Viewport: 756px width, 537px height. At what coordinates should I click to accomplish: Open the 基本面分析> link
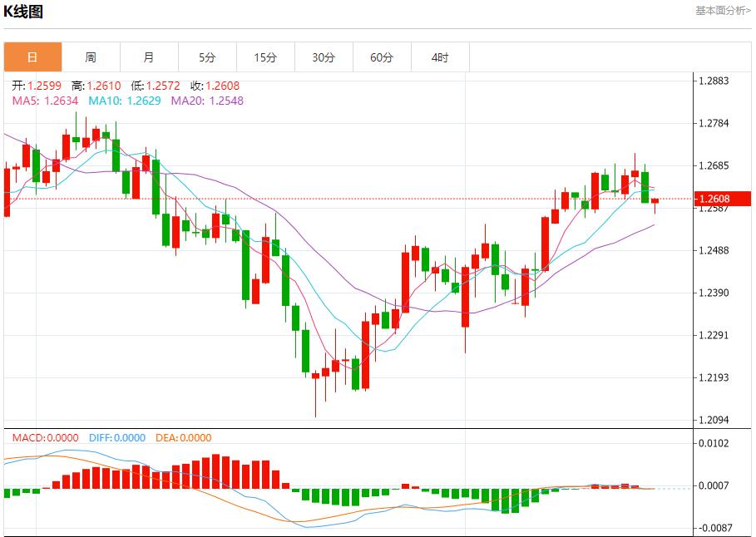click(723, 11)
